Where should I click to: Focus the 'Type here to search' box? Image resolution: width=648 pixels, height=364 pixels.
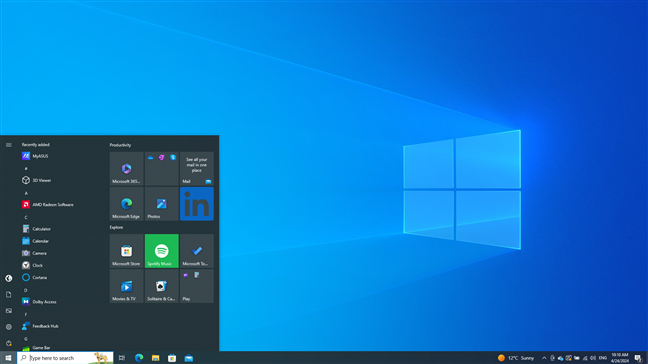coord(65,358)
